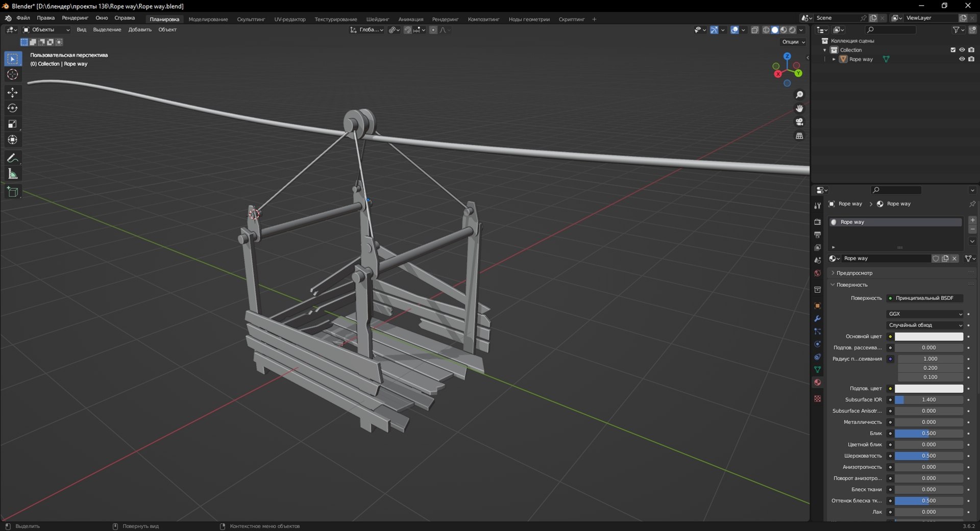Collapse the Surface panel
Screen dimensions: 980x531
(851, 285)
